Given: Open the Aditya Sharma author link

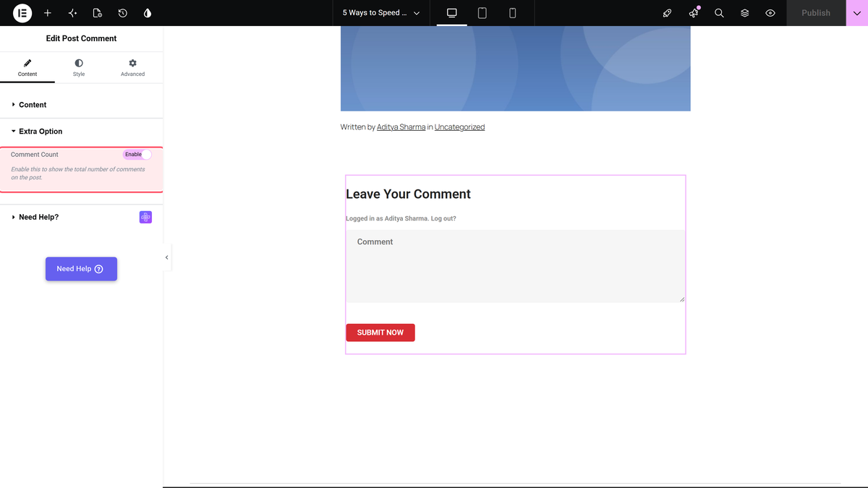Looking at the screenshot, I should click(x=401, y=127).
